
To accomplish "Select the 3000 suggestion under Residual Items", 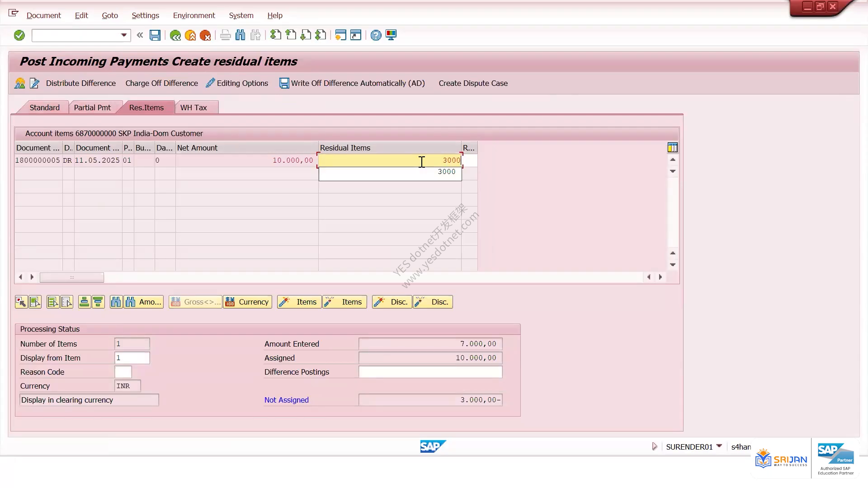I will pos(390,172).
